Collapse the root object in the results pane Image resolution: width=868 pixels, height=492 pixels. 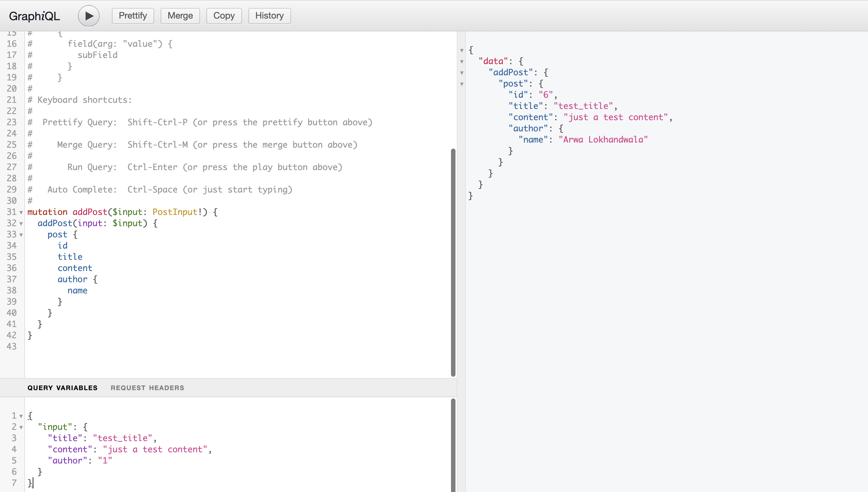pyautogui.click(x=462, y=51)
